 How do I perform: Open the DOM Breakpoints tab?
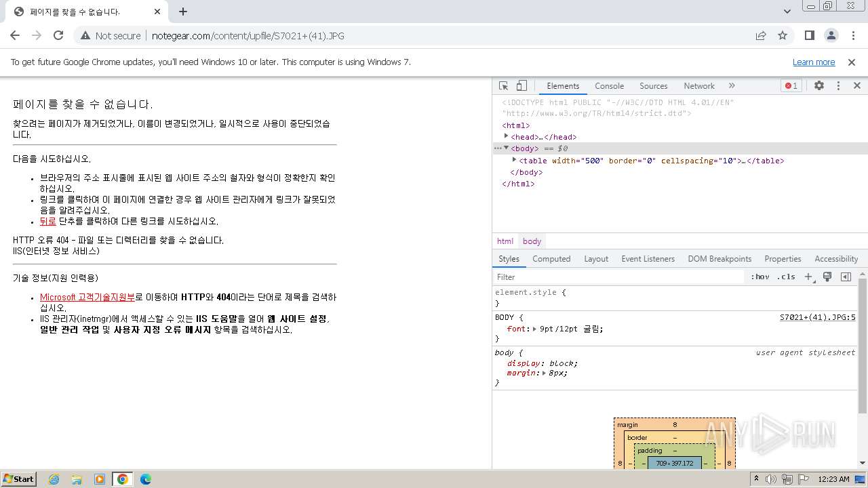click(719, 259)
